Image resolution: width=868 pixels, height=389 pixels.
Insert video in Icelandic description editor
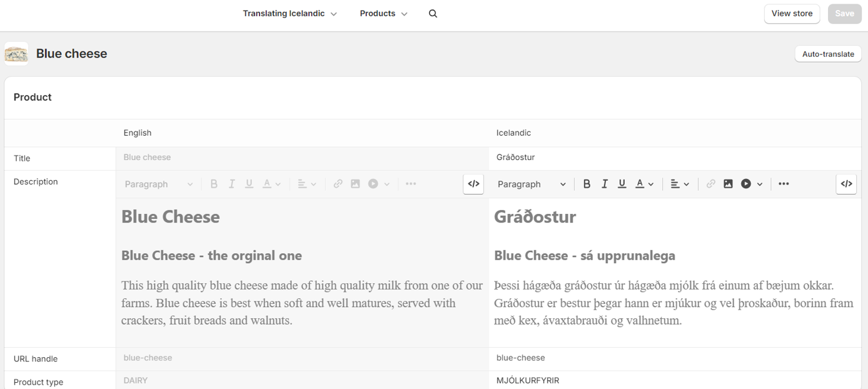pos(747,184)
